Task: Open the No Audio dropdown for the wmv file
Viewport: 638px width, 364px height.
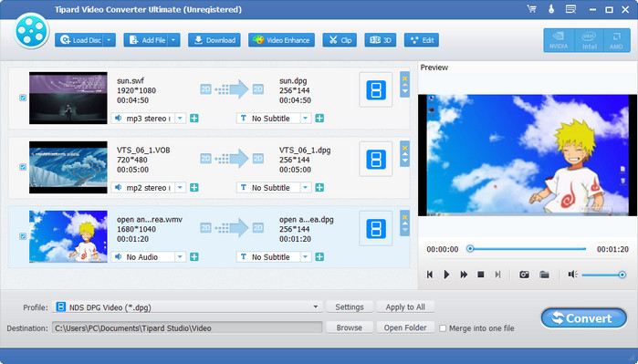Action: pyautogui.click(x=180, y=257)
